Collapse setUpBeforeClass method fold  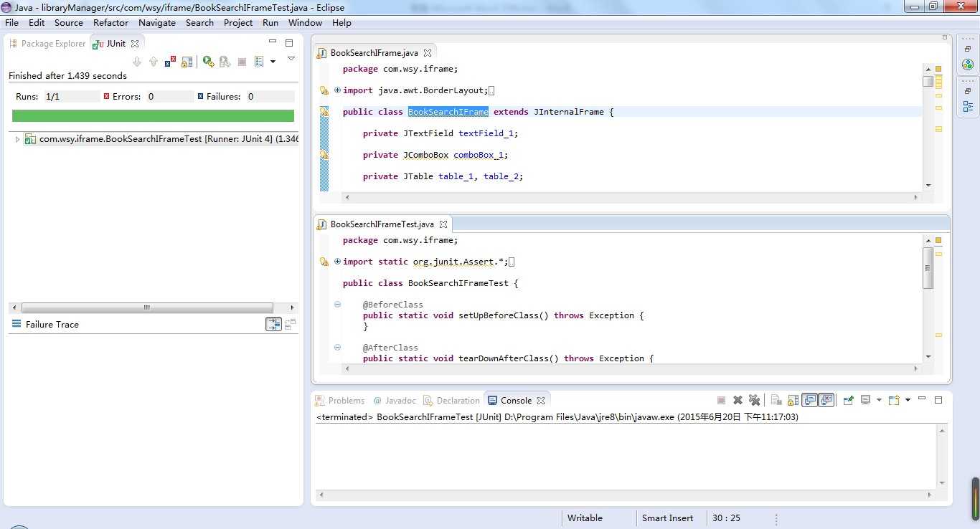pos(337,305)
